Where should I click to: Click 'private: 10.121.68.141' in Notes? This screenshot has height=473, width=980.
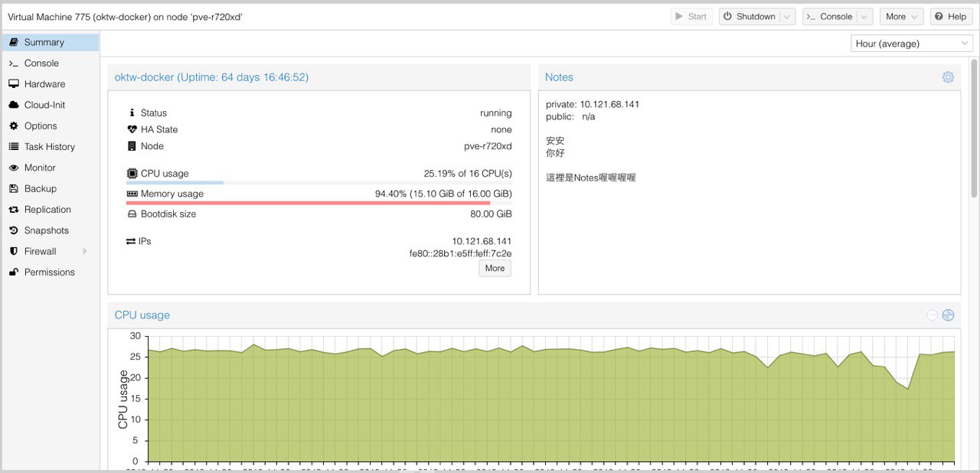pos(593,104)
